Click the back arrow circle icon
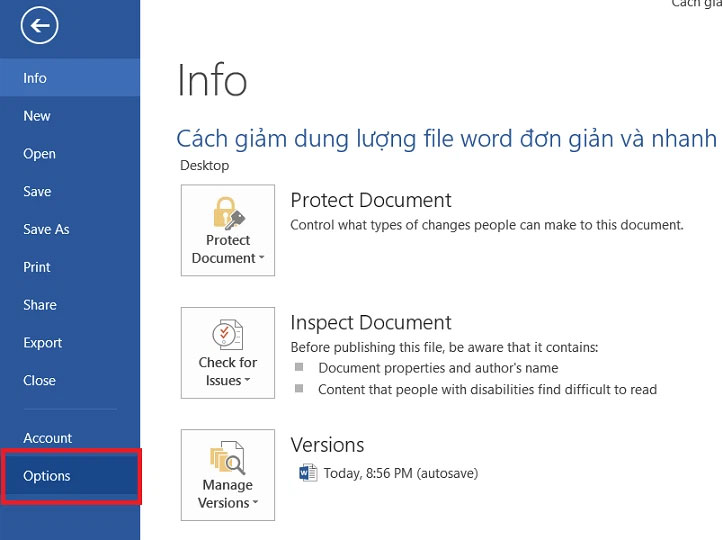This screenshot has height=540, width=723. click(x=40, y=27)
